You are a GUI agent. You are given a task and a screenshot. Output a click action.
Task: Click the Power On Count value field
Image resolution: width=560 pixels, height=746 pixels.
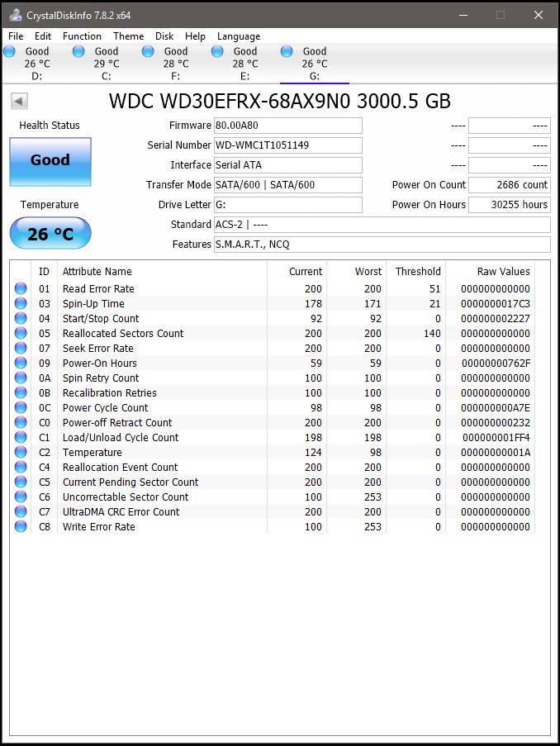(510, 184)
